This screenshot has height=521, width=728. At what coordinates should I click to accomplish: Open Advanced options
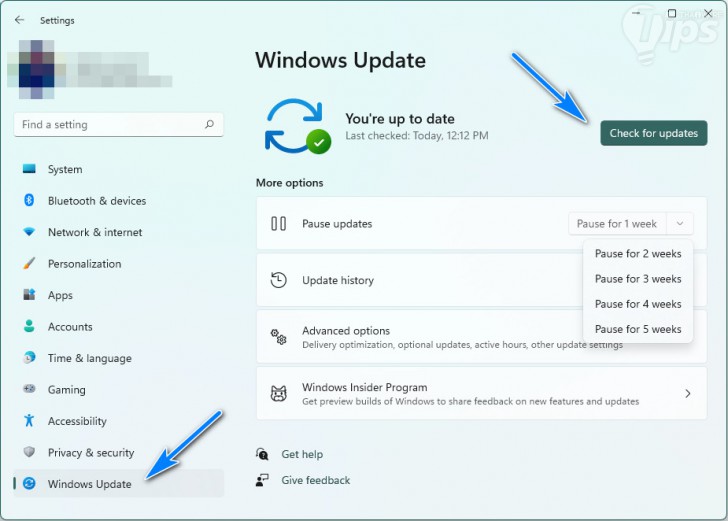(x=481, y=337)
